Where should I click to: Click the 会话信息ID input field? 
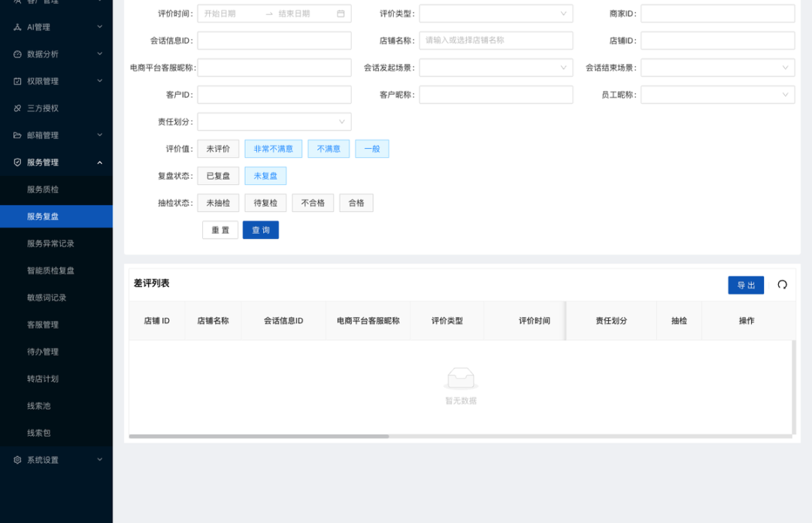(274, 41)
